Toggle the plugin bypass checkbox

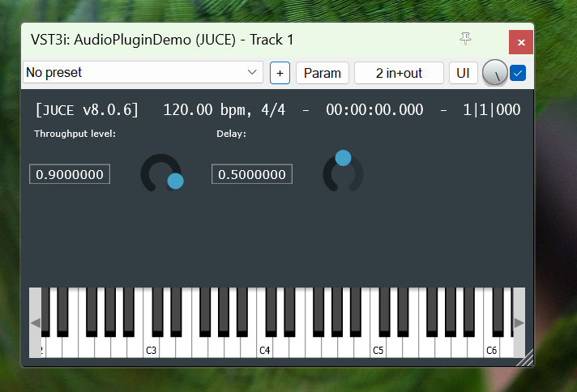518,73
